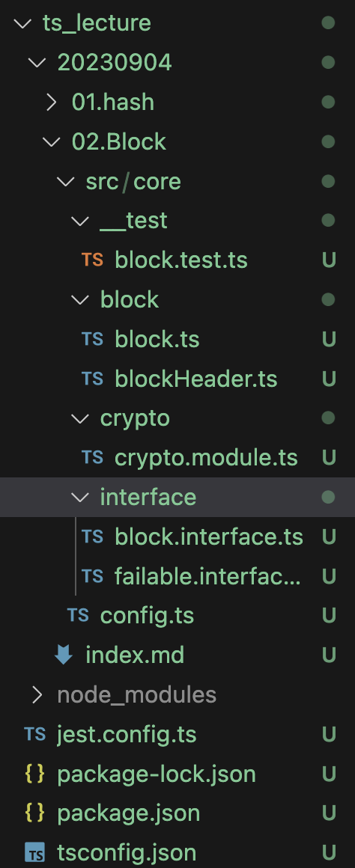Click the TypeScript icon next to blockHeader.ts
The width and height of the screenshot is (355, 868).
[x=92, y=379]
